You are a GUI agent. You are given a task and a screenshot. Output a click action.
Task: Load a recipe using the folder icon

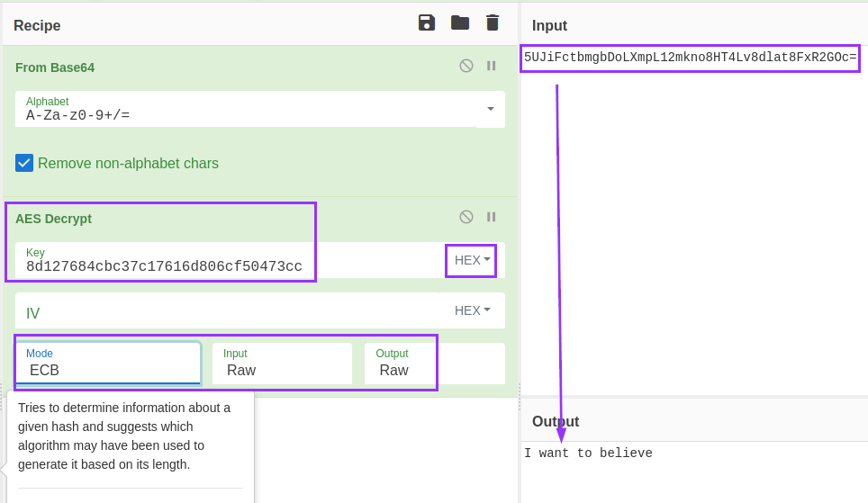(460, 23)
